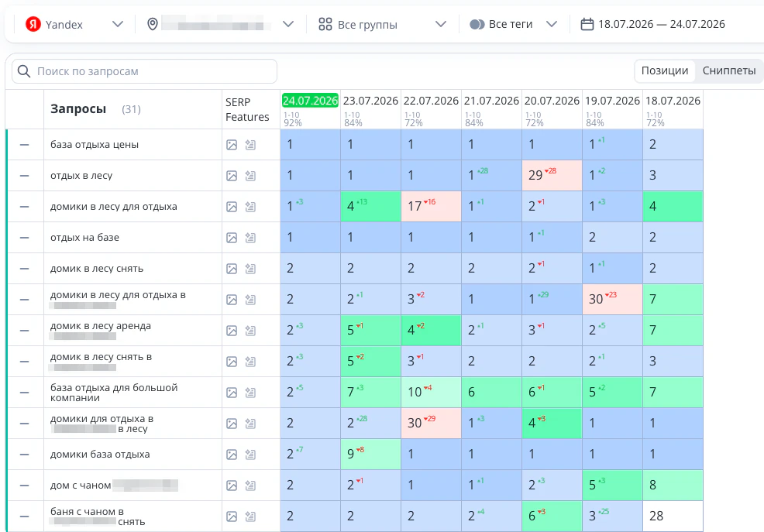Click the dash next to «отдых в лесу»
Screen dimensions: 764x532
(24, 176)
